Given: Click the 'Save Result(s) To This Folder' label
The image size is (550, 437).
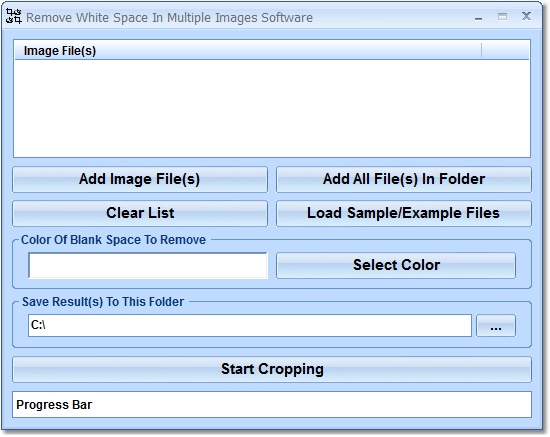Looking at the screenshot, I should (103, 302).
